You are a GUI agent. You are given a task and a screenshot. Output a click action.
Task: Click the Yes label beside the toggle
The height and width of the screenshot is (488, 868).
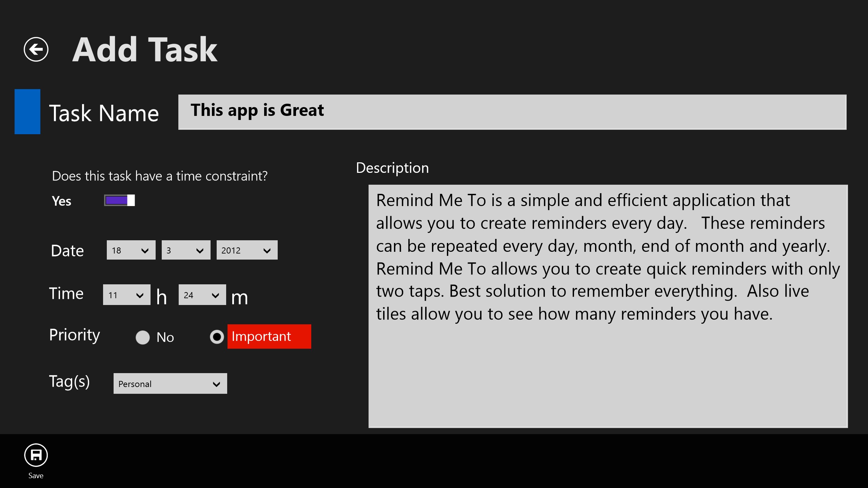pos(61,201)
